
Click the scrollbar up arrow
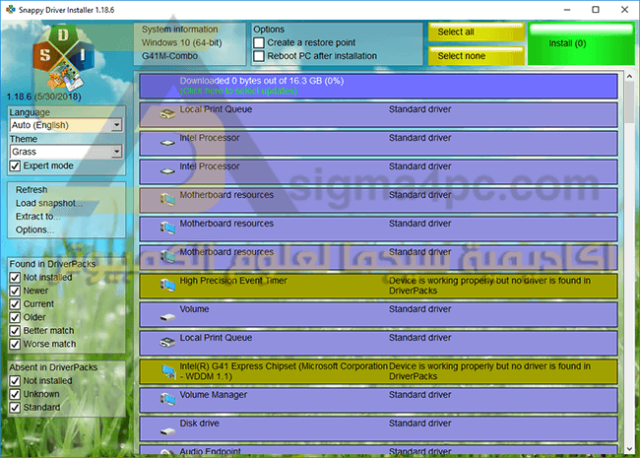pyautogui.click(x=629, y=76)
